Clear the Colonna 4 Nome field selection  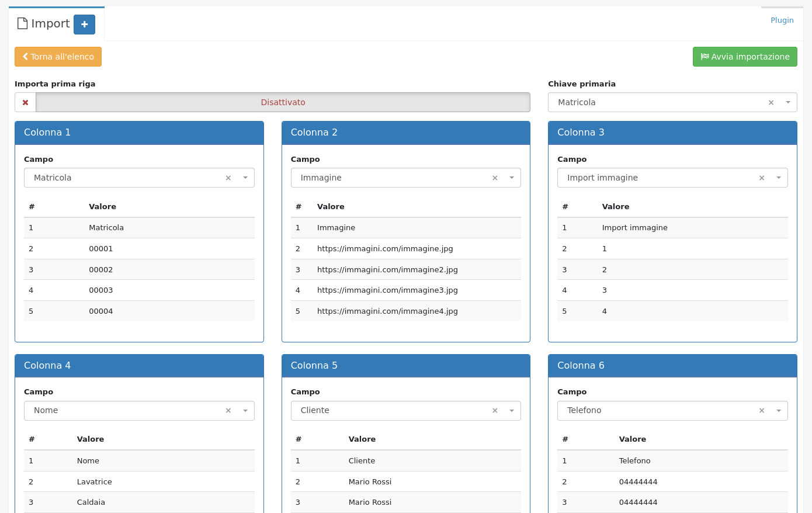228,411
